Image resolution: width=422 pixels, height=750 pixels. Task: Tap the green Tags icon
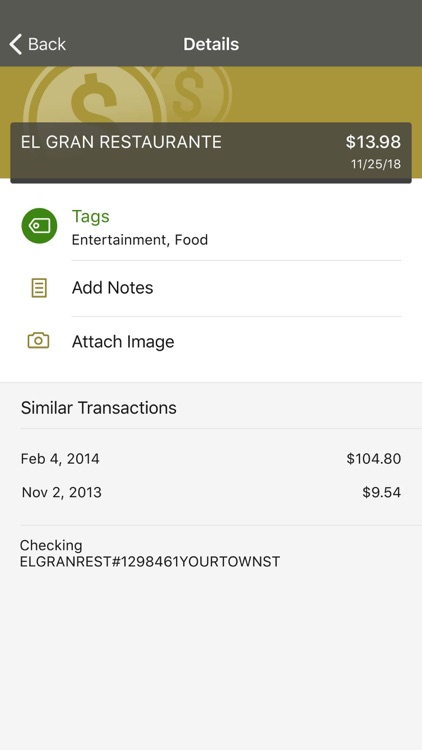coord(39,226)
